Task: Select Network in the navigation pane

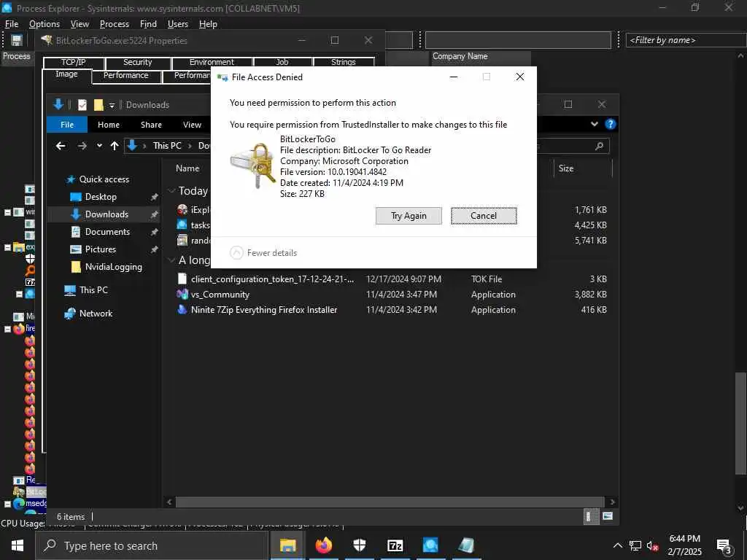Action: coord(96,314)
